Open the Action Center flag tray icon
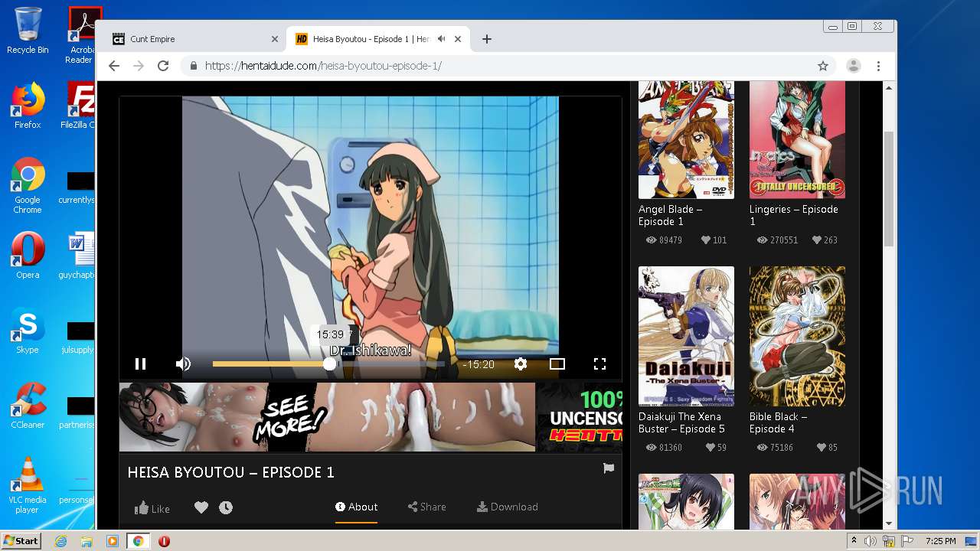 (907, 541)
